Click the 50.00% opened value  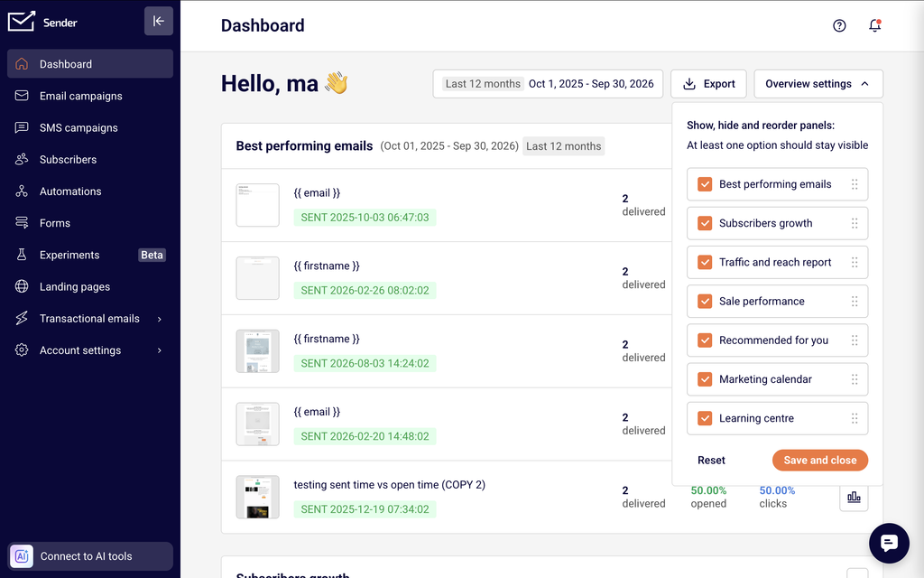pos(708,490)
